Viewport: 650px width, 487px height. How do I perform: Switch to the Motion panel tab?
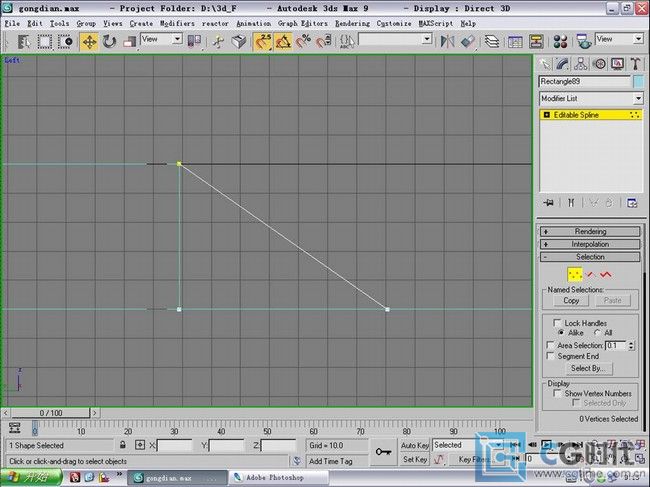(x=599, y=64)
